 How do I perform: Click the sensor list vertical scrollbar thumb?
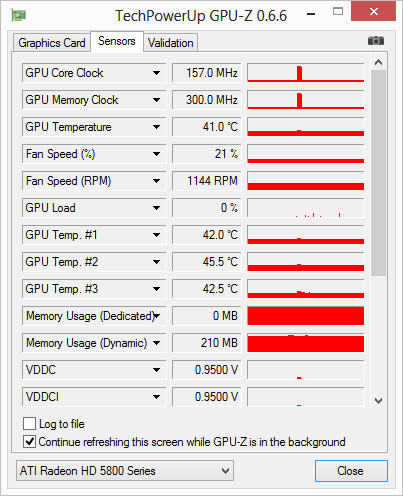pos(378,173)
